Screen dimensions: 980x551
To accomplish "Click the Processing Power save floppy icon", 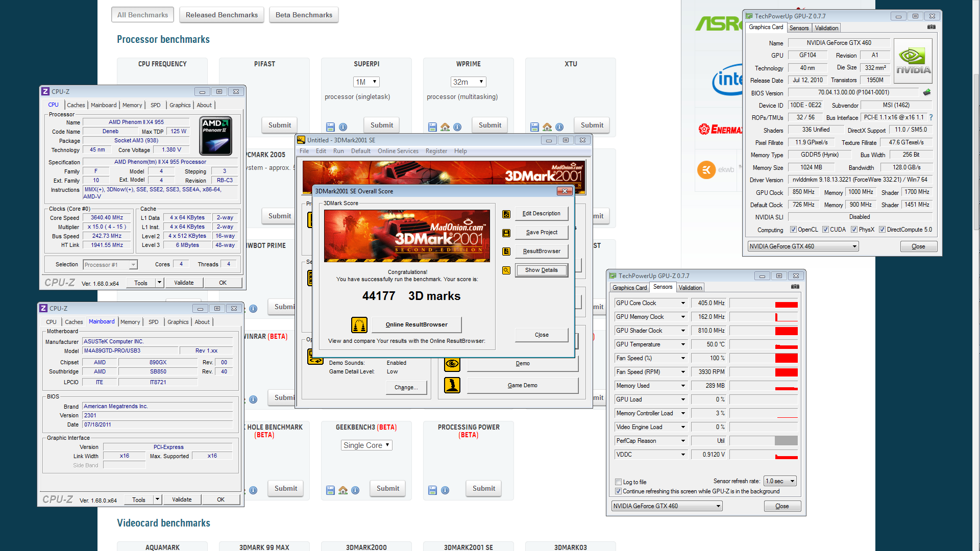I will pos(432,490).
